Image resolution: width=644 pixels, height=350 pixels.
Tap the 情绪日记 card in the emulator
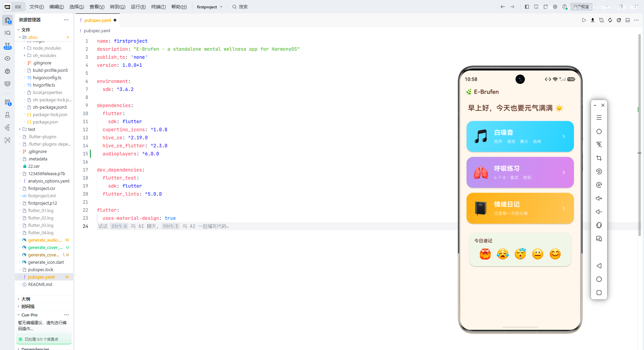point(520,208)
